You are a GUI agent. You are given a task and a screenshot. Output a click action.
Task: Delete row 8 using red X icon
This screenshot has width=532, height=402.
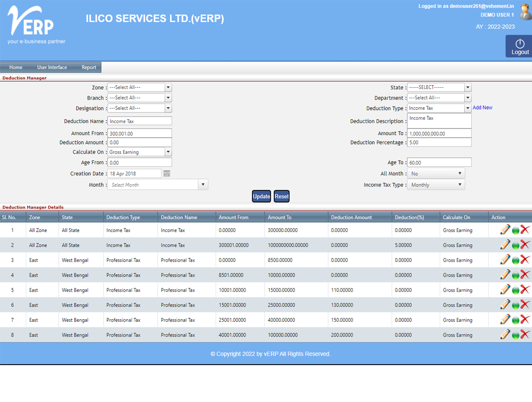point(525,334)
